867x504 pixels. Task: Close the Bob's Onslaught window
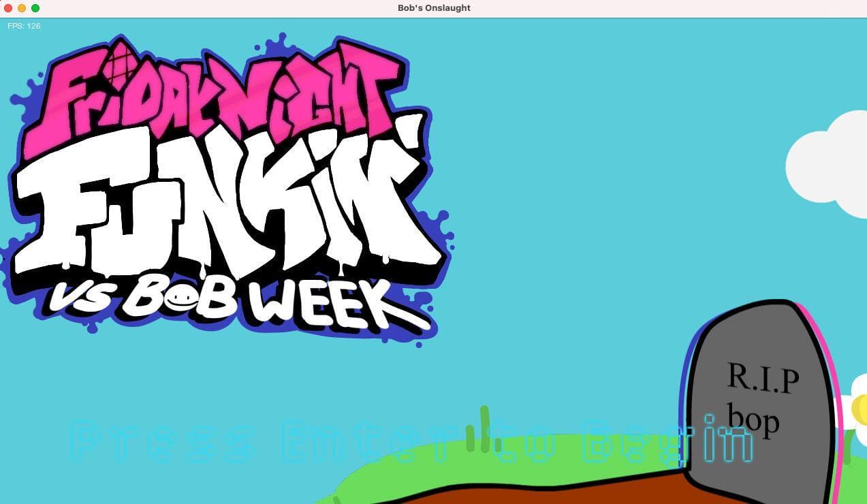[8, 8]
